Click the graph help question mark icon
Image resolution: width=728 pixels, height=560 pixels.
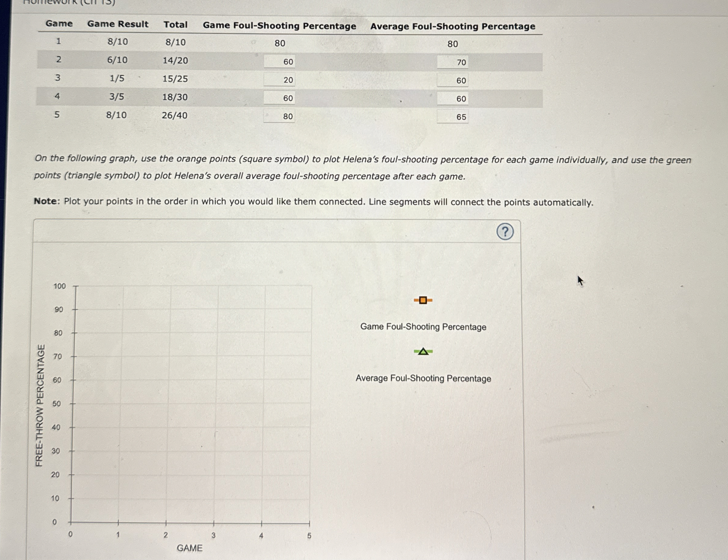point(505,232)
